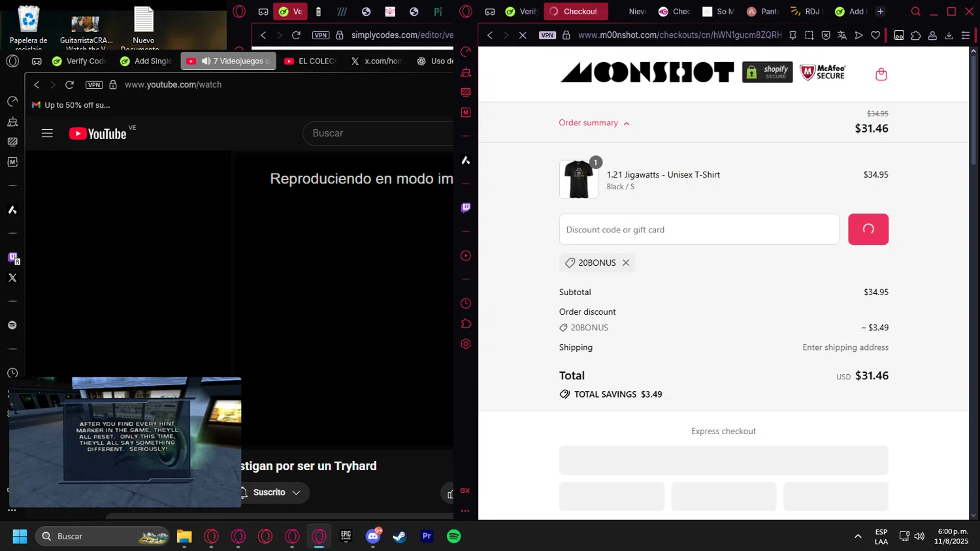Open X in the YouTube window sidebar
The image size is (980, 551).
point(12,277)
